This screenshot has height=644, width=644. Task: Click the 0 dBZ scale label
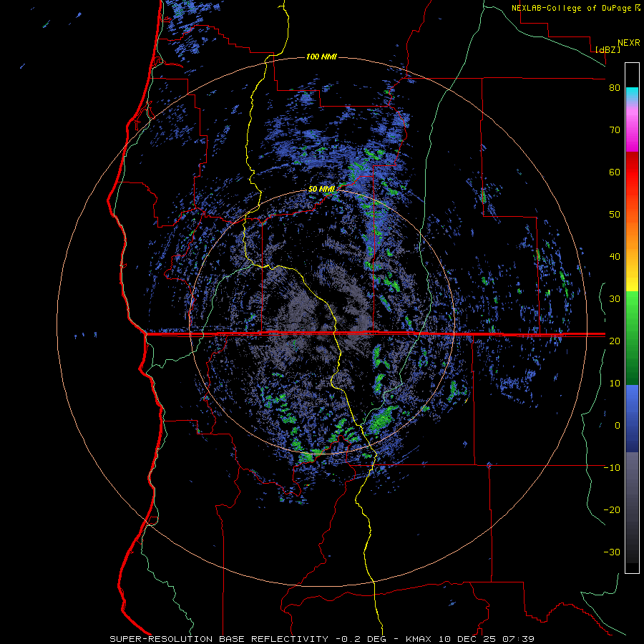[x=618, y=426]
